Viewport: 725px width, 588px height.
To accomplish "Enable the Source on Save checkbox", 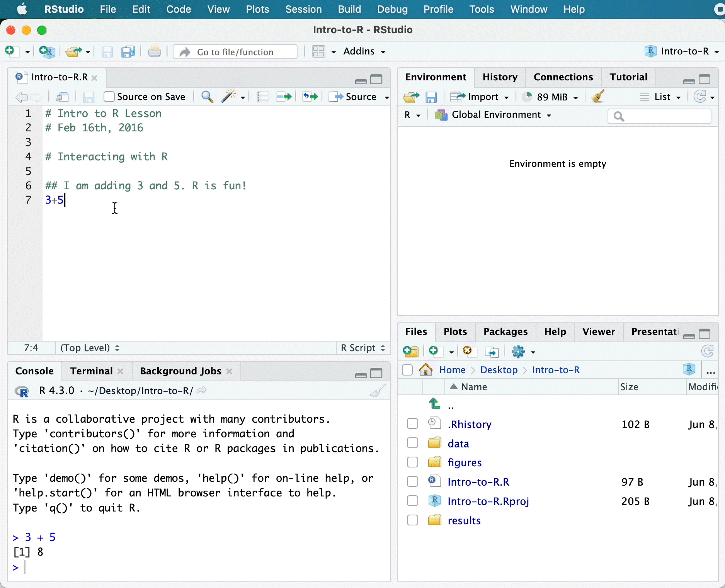I will tap(109, 97).
